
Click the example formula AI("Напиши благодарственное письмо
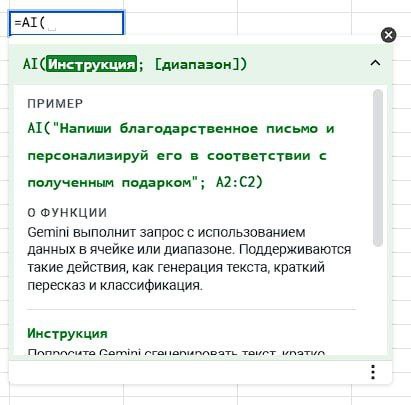point(173,128)
